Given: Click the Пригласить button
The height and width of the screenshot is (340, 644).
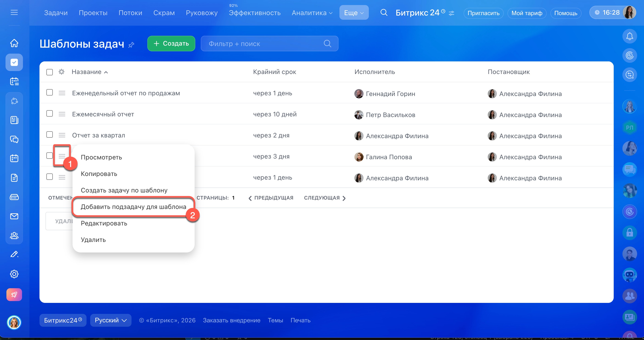Looking at the screenshot, I should pyautogui.click(x=483, y=13).
